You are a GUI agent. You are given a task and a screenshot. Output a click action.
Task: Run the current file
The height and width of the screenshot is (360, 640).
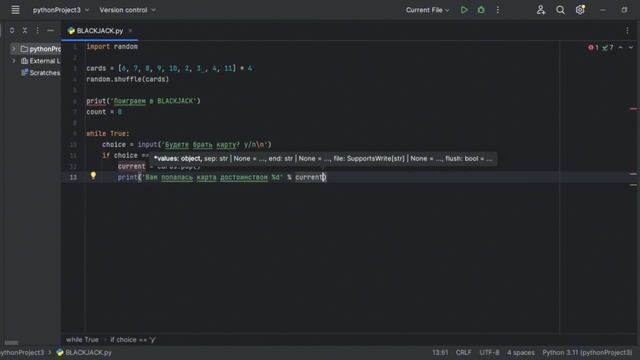coord(464,10)
